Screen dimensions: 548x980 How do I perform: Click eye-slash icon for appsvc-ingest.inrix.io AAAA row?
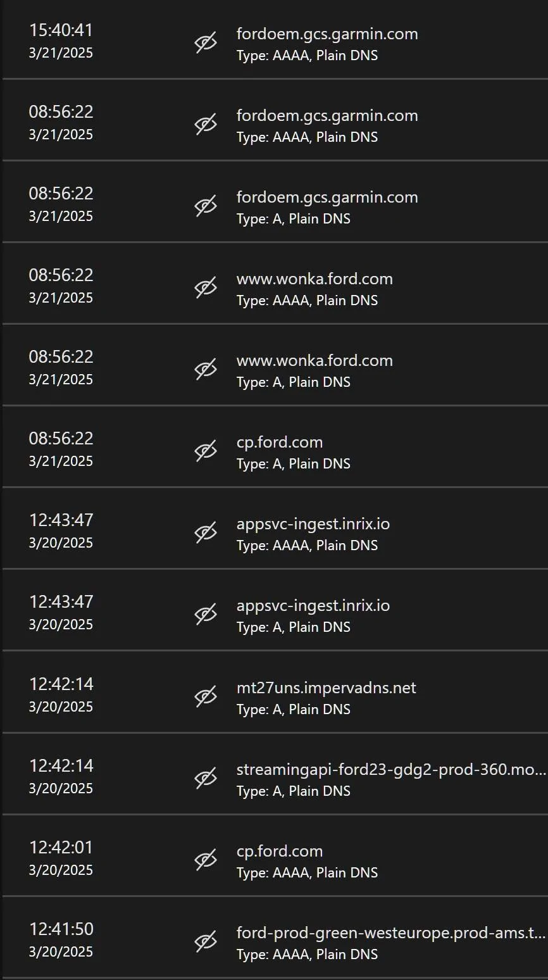coord(206,533)
